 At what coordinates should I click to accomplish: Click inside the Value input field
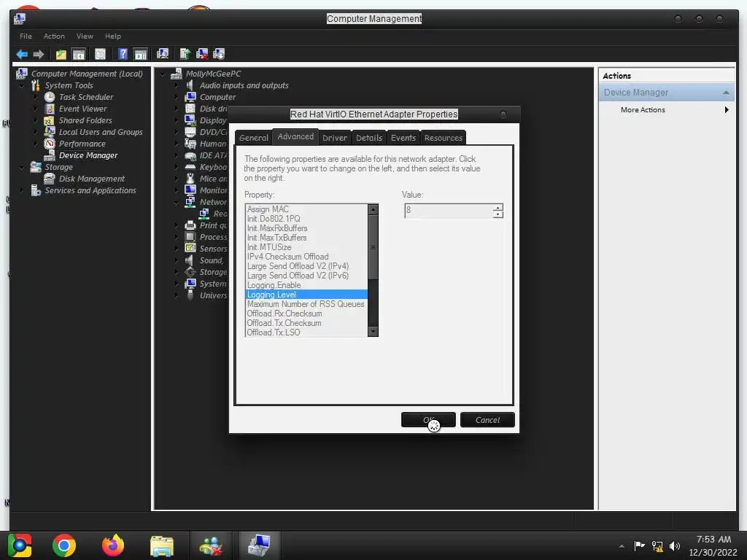point(449,211)
